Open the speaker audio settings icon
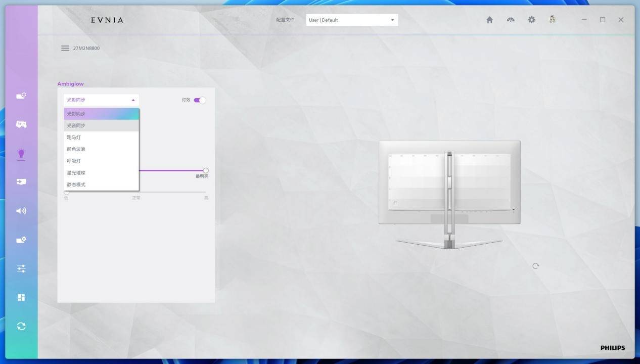 21,211
